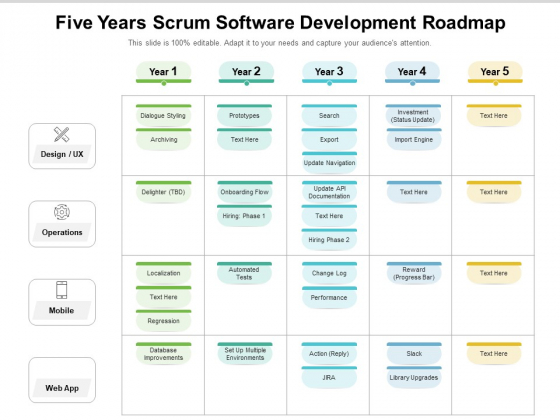Select the Prototypes item
The image size is (560, 420).
[x=244, y=115]
